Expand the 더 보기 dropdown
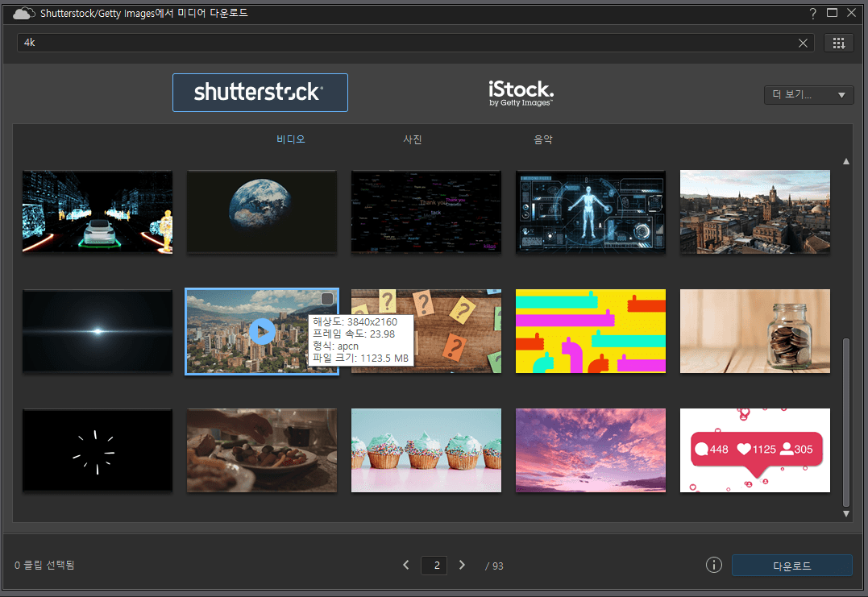Image resolution: width=868 pixels, height=597 pixels. pyautogui.click(x=809, y=94)
